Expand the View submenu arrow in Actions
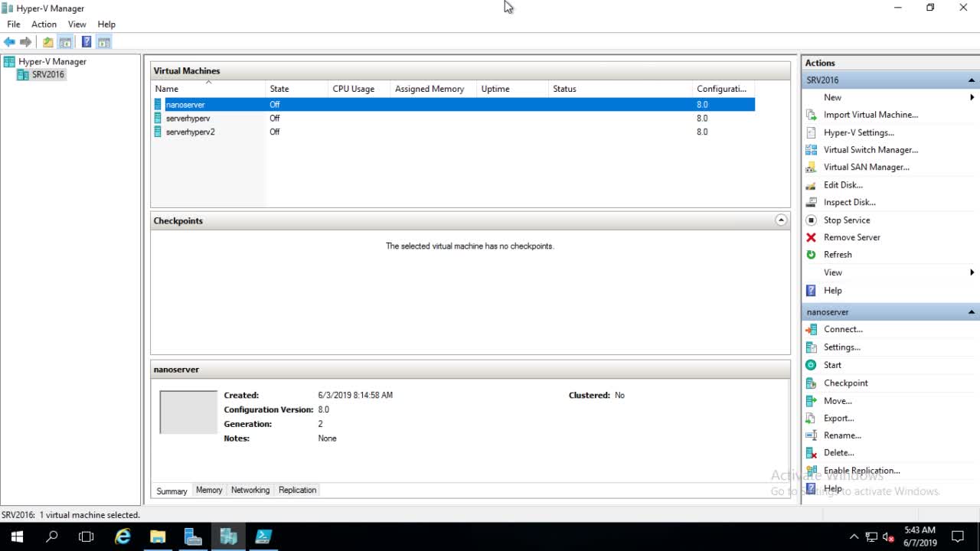The height and width of the screenshot is (551, 980). click(972, 272)
